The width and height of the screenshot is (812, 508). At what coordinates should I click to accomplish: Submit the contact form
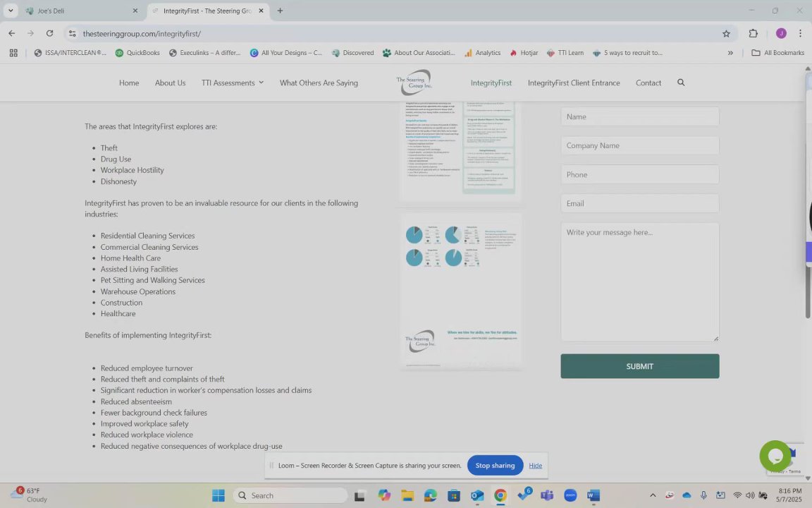point(639,366)
